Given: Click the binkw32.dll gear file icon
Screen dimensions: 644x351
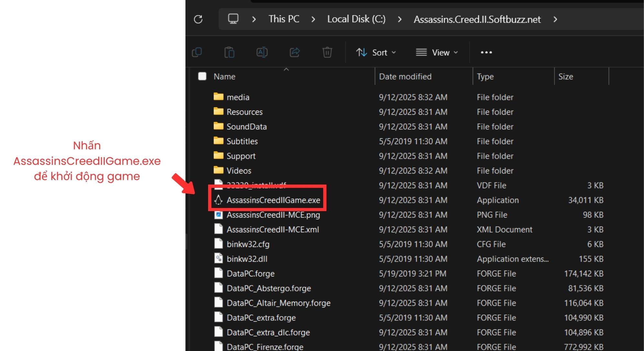Looking at the screenshot, I should [219, 258].
